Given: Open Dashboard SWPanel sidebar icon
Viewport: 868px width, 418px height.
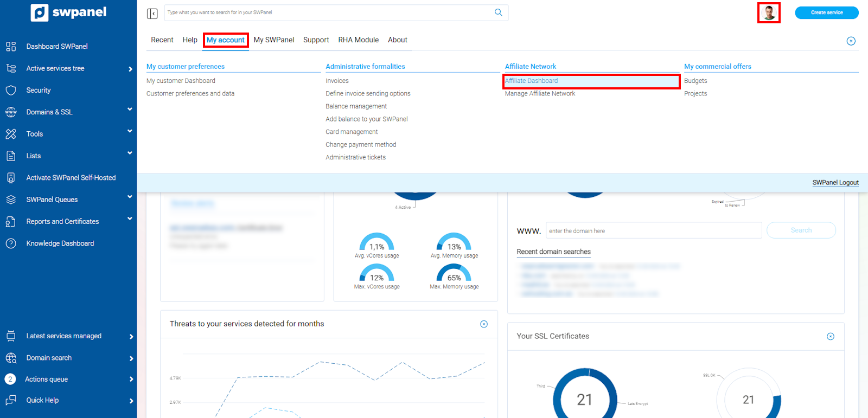Looking at the screenshot, I should tap(11, 47).
